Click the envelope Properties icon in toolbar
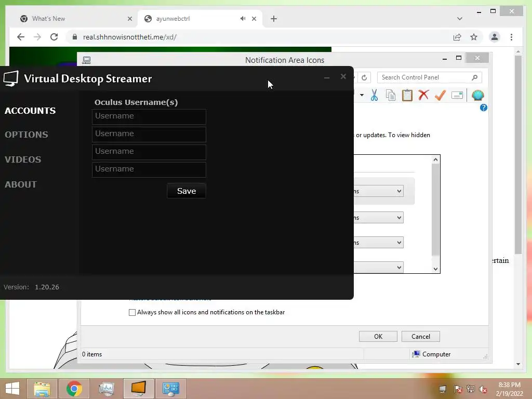This screenshot has width=532, height=399. click(x=457, y=96)
